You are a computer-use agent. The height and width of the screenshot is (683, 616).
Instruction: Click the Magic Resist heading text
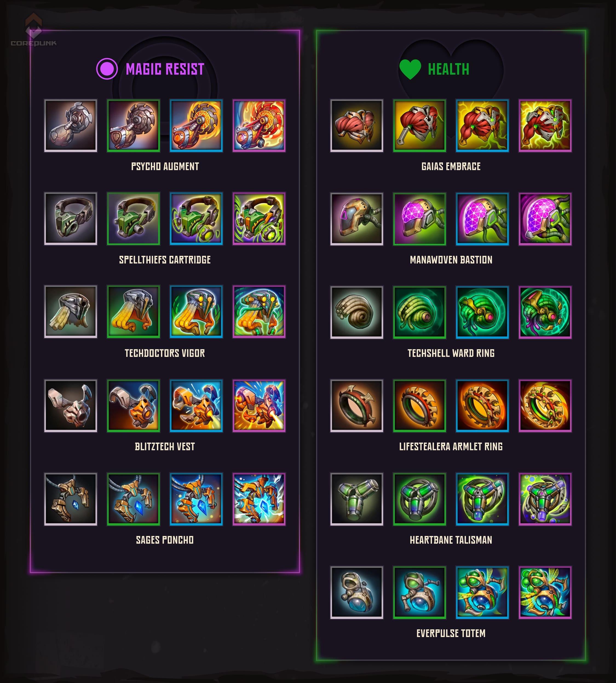[165, 69]
